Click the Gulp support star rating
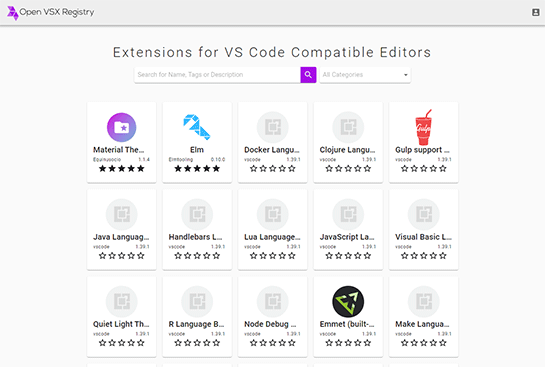Viewport: 545px width, 367px height. (x=423, y=169)
